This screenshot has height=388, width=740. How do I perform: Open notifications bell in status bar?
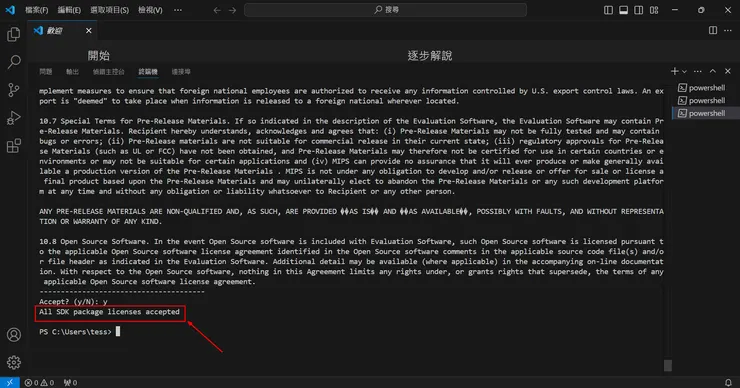(x=728, y=383)
